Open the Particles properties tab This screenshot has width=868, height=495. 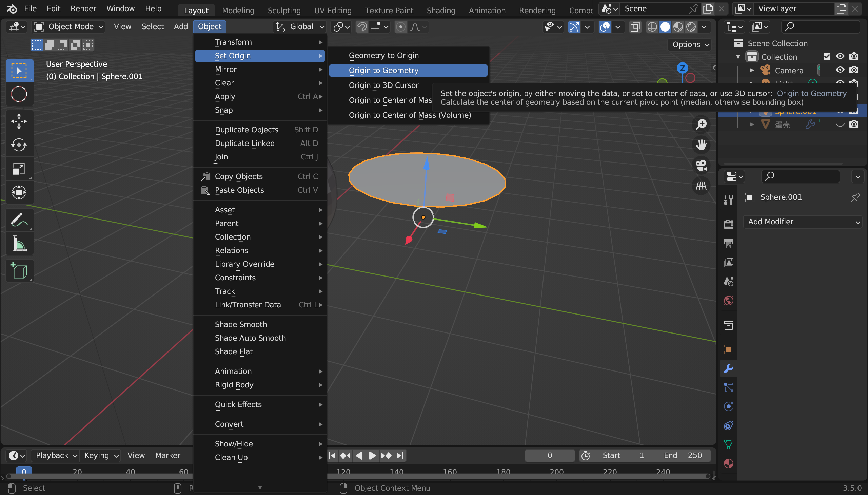click(728, 387)
